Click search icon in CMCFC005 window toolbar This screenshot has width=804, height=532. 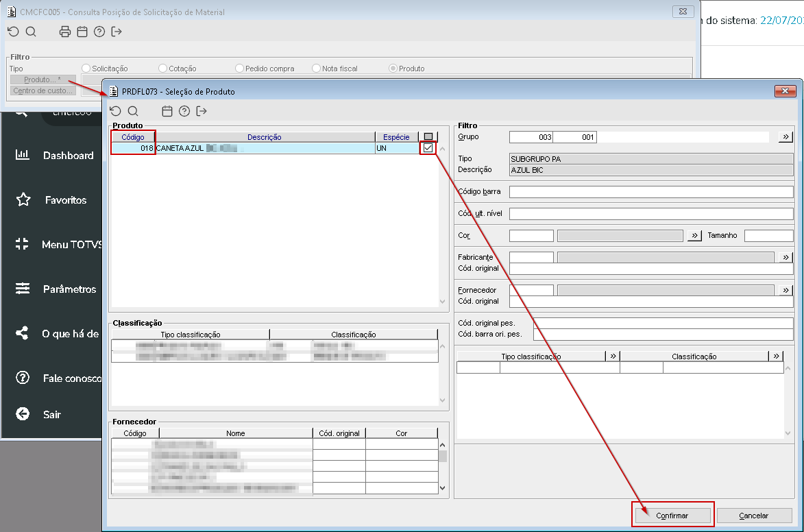click(31, 32)
